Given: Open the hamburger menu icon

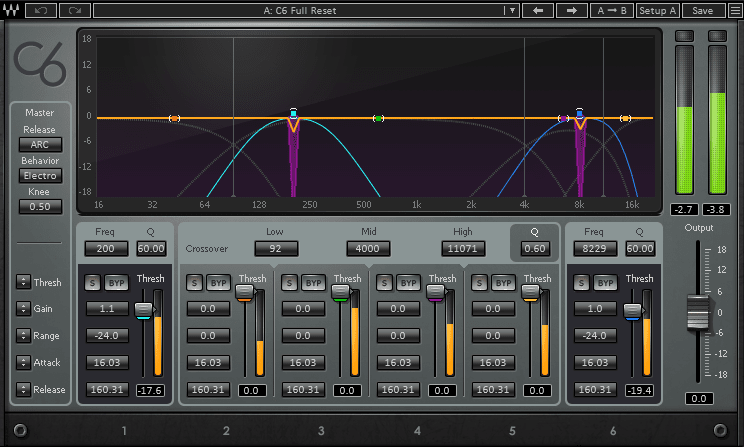Looking at the screenshot, I should click(735, 10).
